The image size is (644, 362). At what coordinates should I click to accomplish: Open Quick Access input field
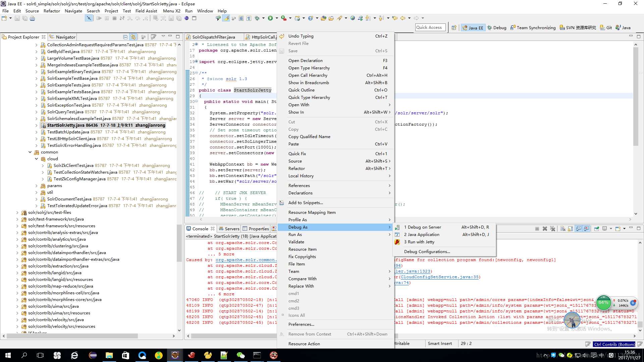429,27
